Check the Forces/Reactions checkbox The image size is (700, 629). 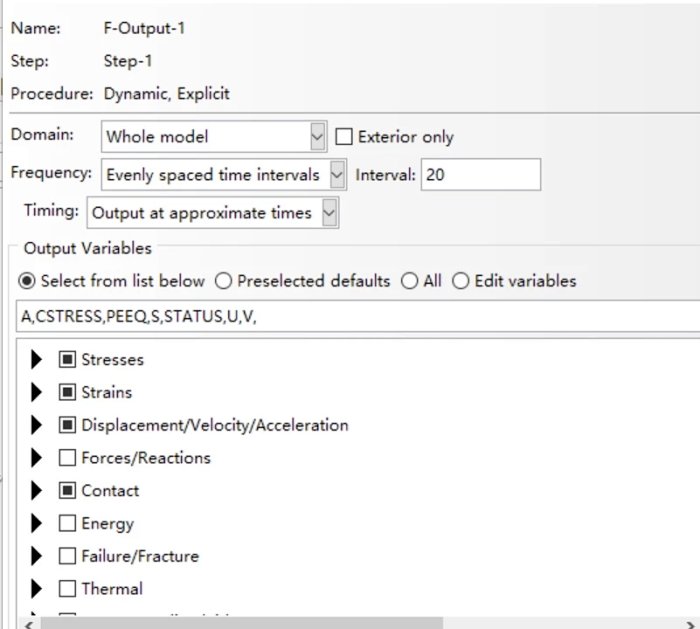coord(67,458)
